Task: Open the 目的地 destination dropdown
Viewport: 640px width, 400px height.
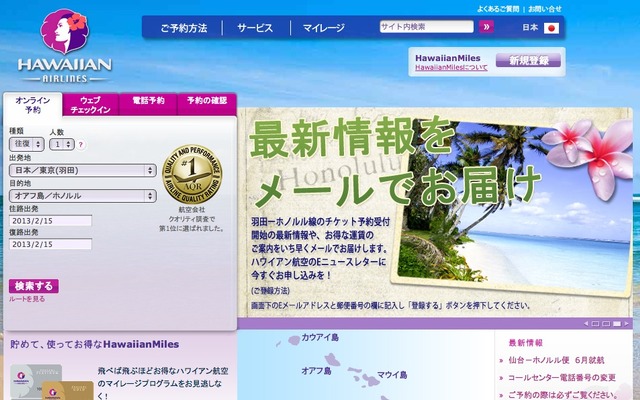Action: (x=83, y=196)
